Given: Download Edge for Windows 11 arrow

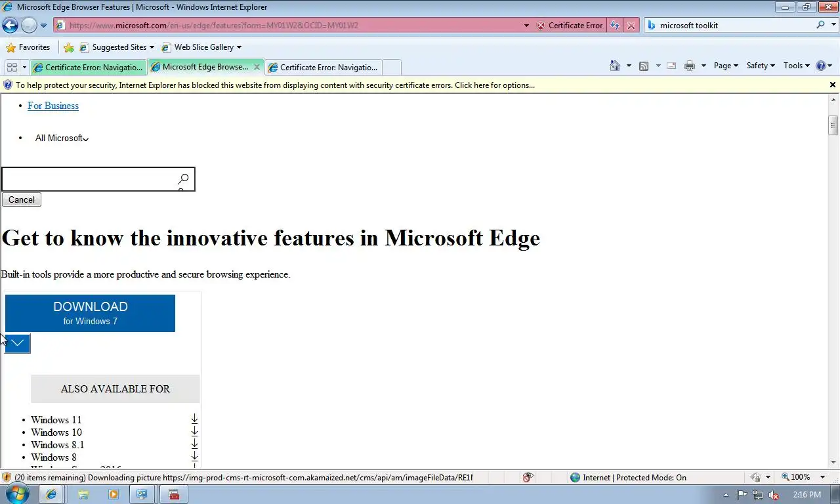Looking at the screenshot, I should click(195, 419).
